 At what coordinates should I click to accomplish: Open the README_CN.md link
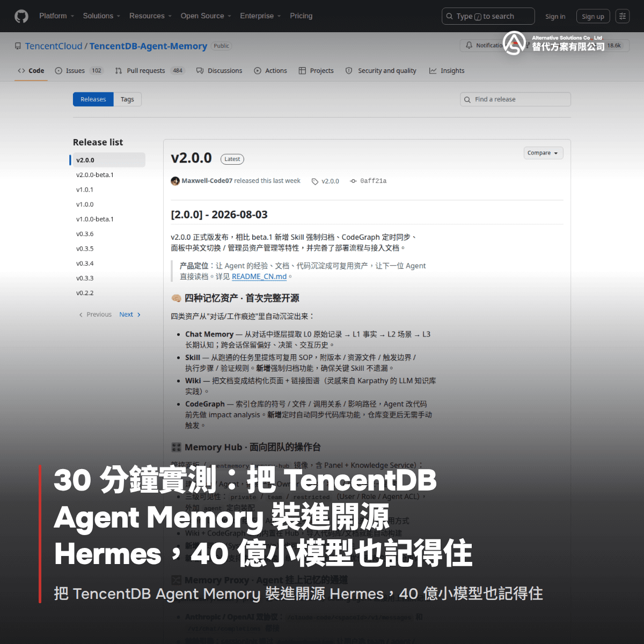[x=259, y=276]
